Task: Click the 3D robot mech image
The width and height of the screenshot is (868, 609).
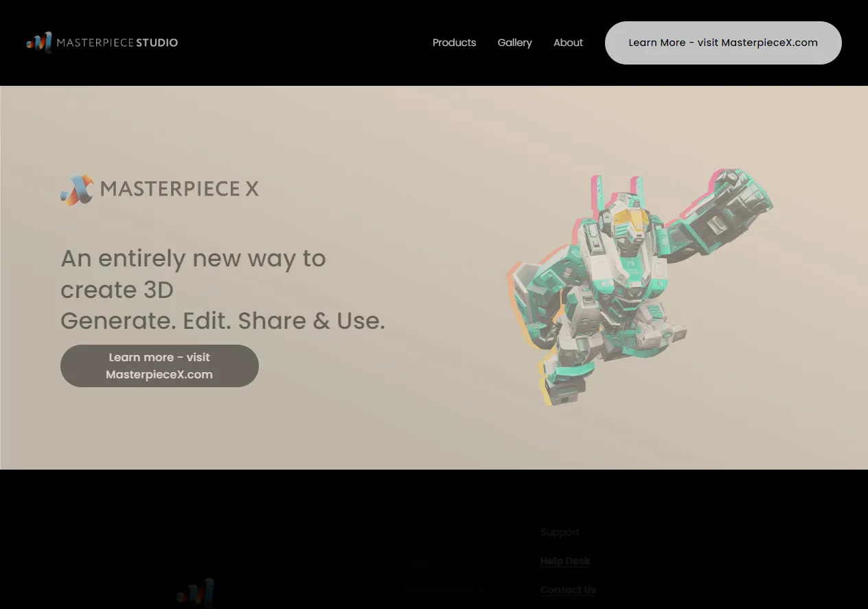Action: coord(639,287)
